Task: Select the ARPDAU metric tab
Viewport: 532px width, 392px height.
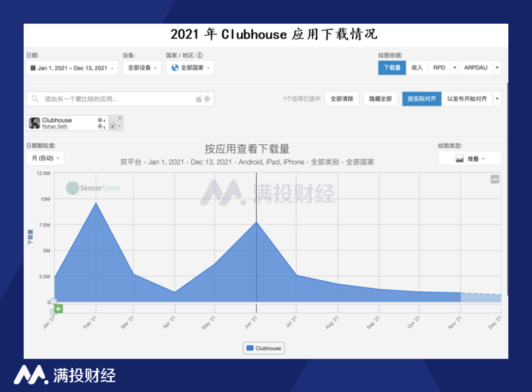Action: [476, 68]
